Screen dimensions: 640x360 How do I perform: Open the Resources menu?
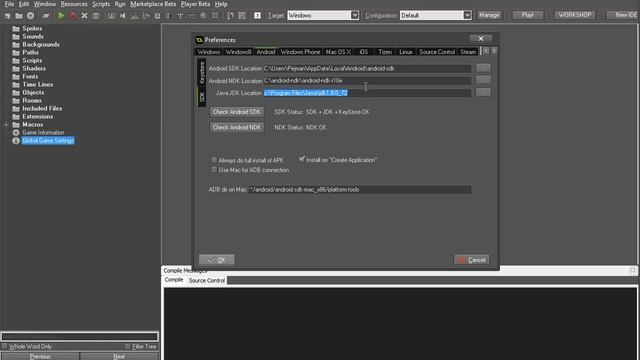74,4
